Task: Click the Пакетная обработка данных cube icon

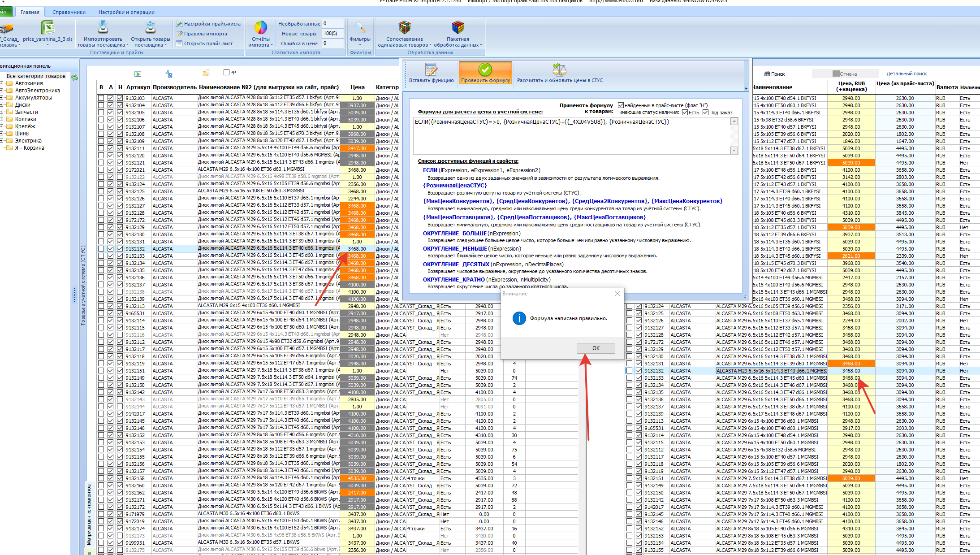Action: [458, 27]
